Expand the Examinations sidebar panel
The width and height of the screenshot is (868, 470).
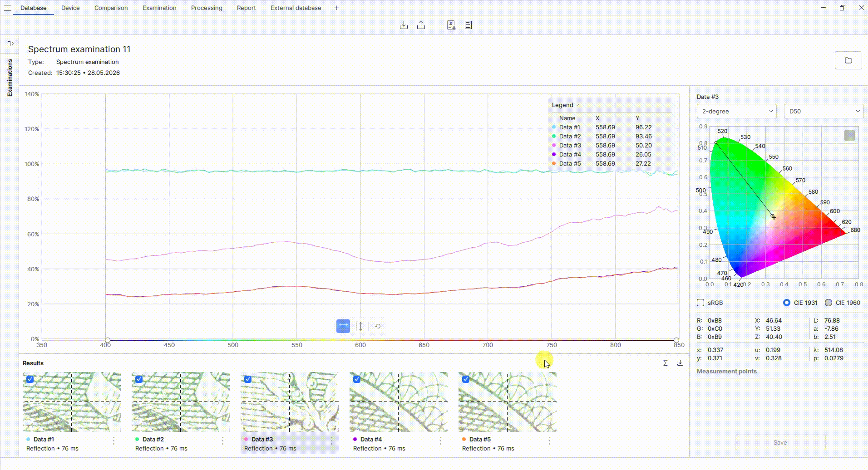click(10, 44)
